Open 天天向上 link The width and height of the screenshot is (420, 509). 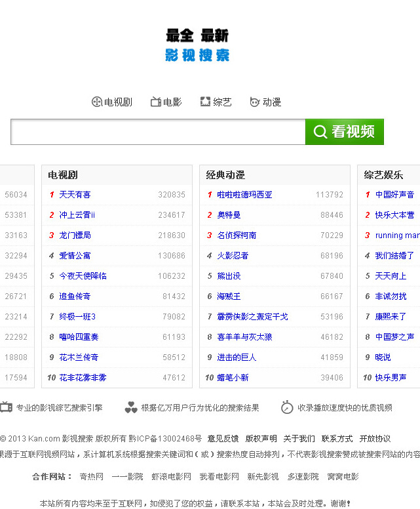point(391,276)
